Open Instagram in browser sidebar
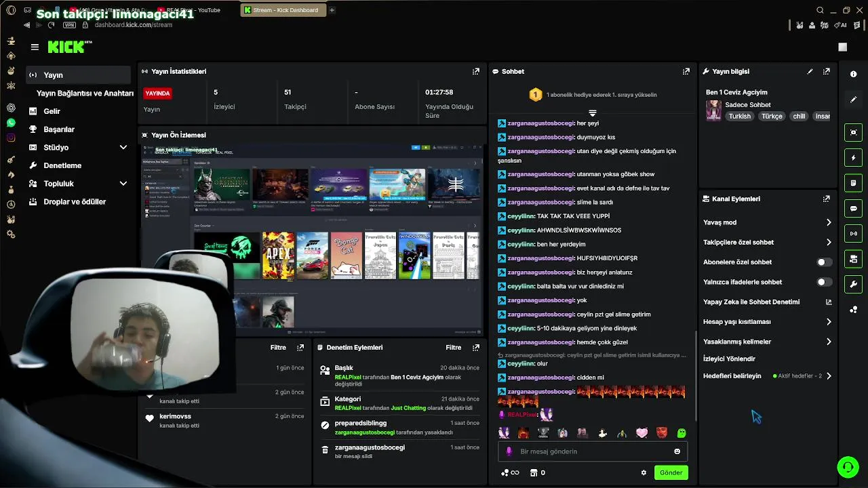This screenshot has width=868, height=488. click(x=11, y=138)
